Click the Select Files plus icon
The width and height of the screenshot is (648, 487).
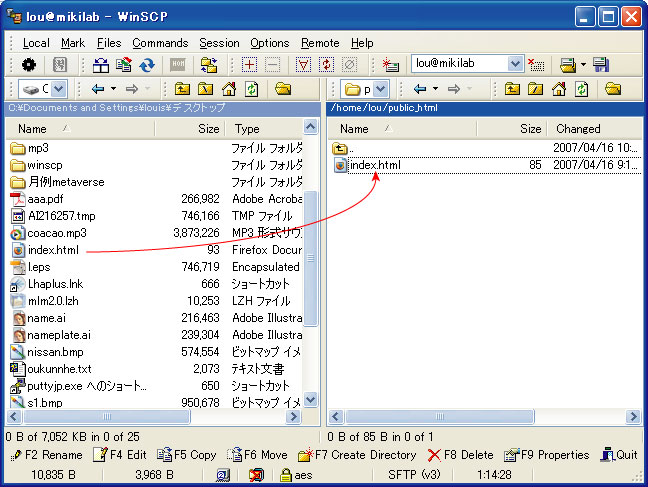249,64
